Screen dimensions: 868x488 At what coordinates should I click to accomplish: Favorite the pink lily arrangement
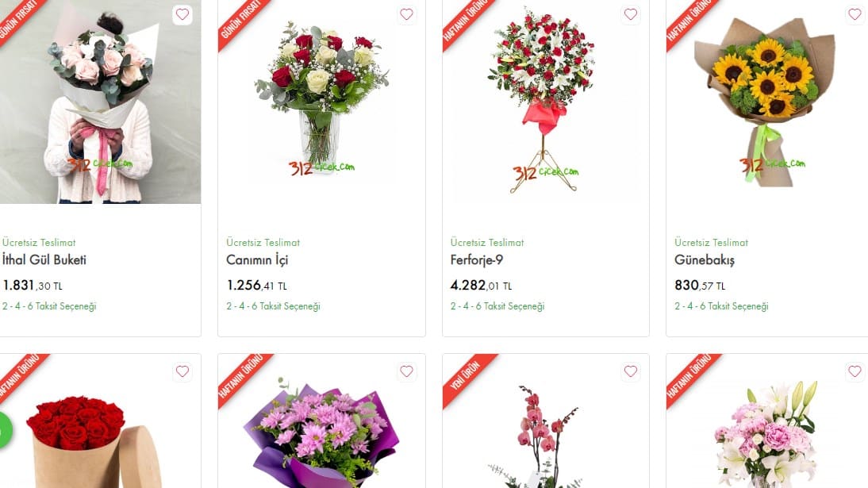855,371
